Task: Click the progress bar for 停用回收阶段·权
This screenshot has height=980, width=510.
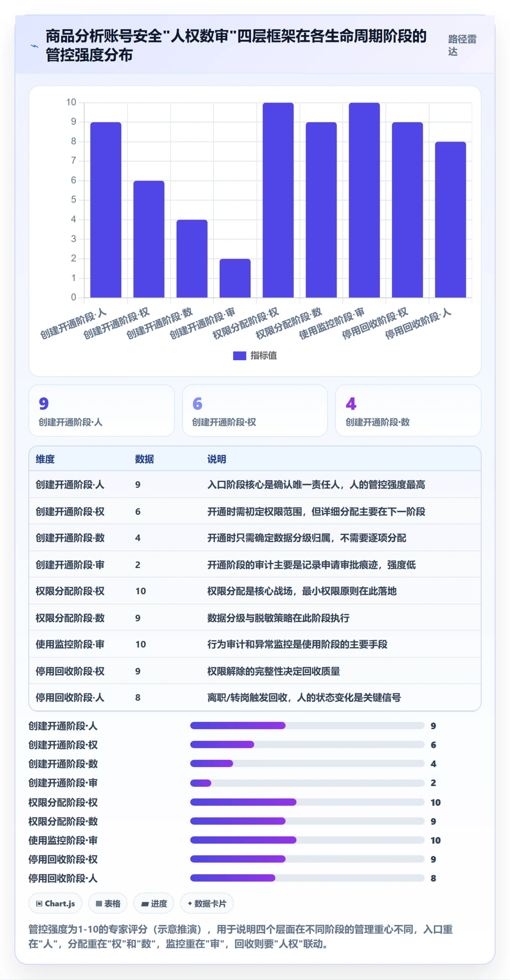Action: [x=307, y=859]
